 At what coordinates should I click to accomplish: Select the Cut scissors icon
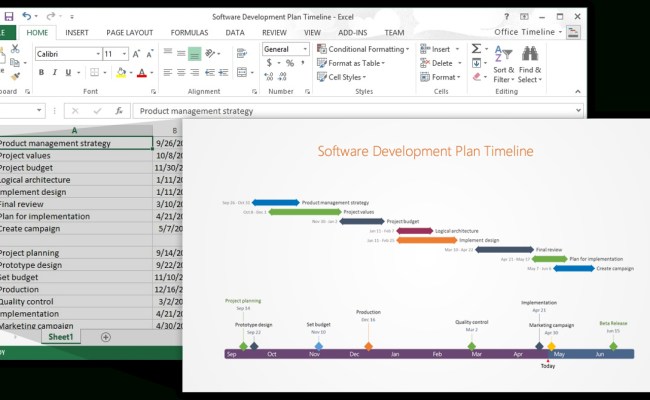tap(15, 48)
